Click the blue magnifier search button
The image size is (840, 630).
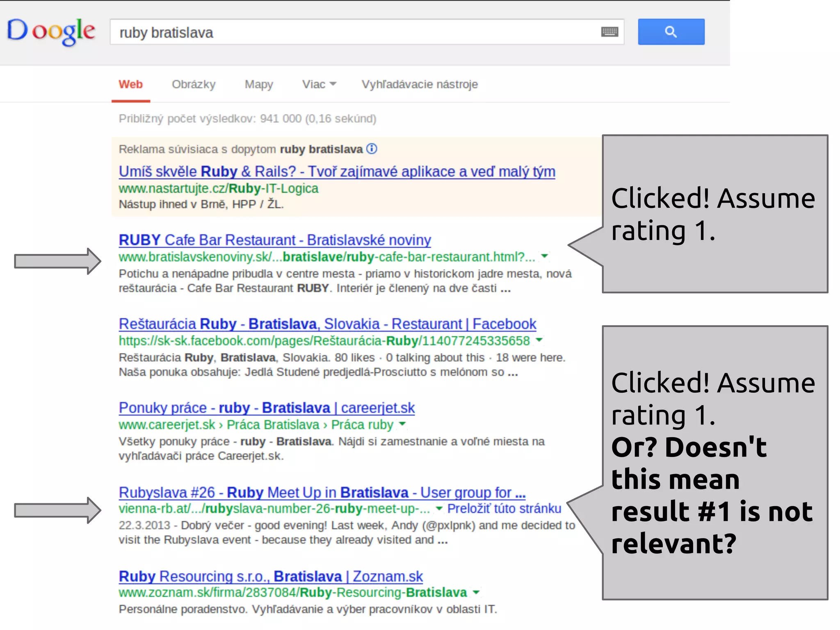click(671, 32)
